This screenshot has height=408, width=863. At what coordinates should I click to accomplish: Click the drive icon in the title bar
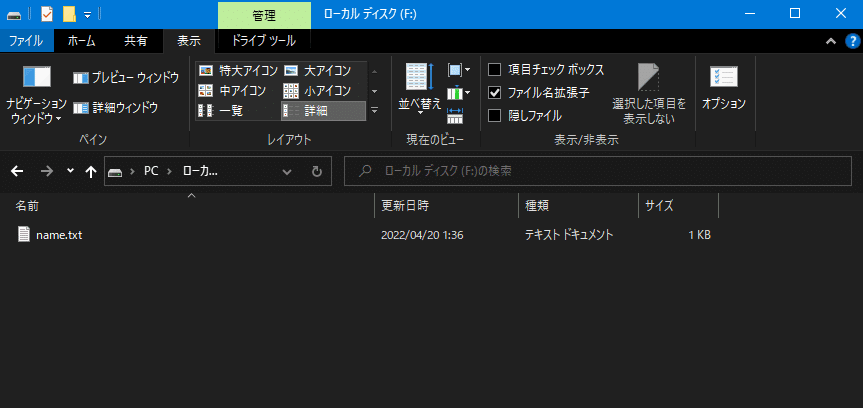[14, 15]
